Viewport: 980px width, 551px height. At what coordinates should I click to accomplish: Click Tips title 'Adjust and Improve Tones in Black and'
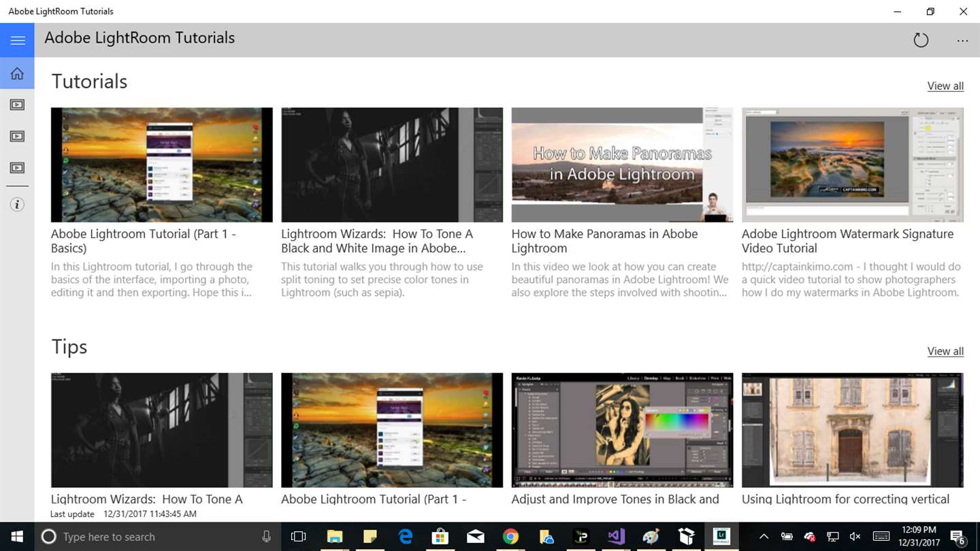click(x=615, y=499)
